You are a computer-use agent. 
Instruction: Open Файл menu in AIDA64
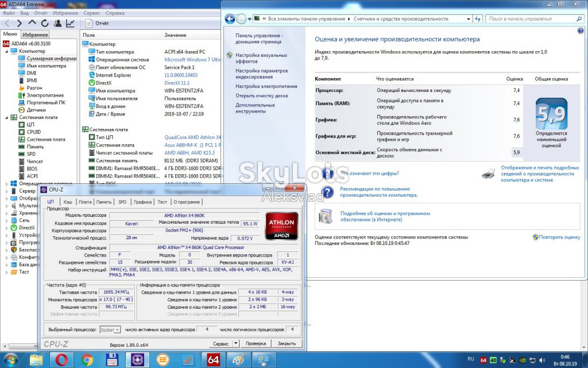coord(9,13)
